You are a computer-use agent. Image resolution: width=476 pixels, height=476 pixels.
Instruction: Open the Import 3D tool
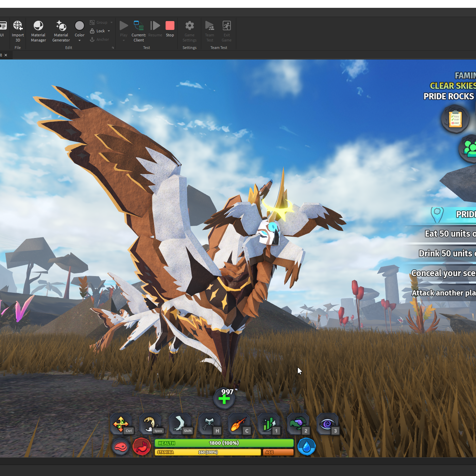[18, 31]
